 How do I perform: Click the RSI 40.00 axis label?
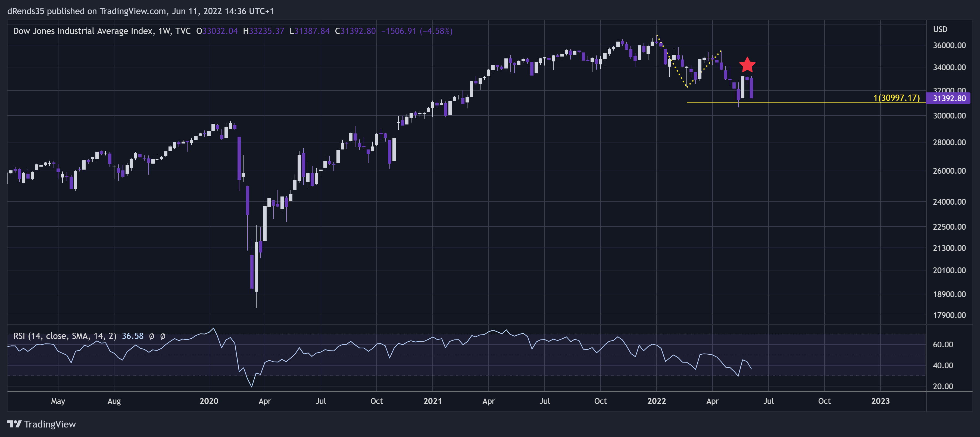point(943,366)
